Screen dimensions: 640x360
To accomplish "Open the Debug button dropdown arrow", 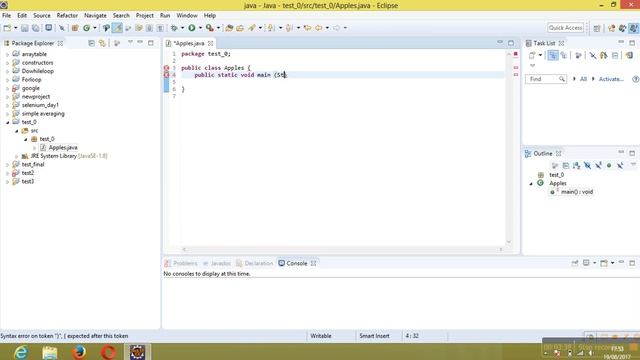I will point(182,28).
